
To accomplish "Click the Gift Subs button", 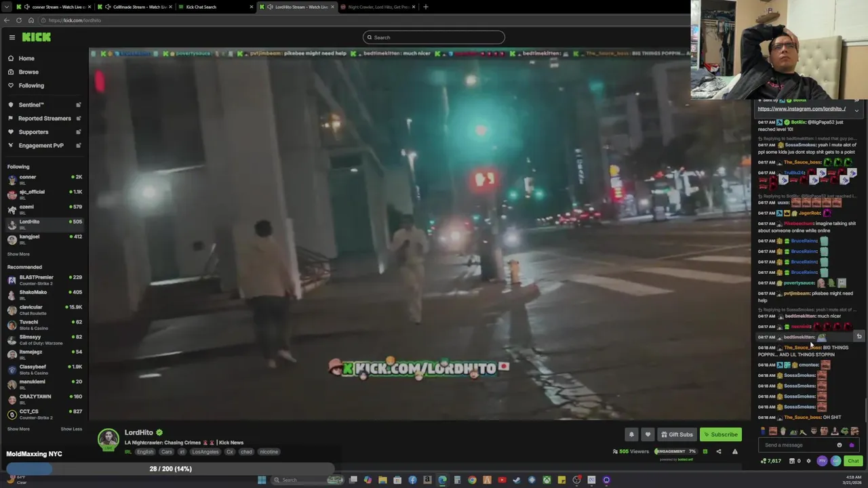I will (677, 434).
